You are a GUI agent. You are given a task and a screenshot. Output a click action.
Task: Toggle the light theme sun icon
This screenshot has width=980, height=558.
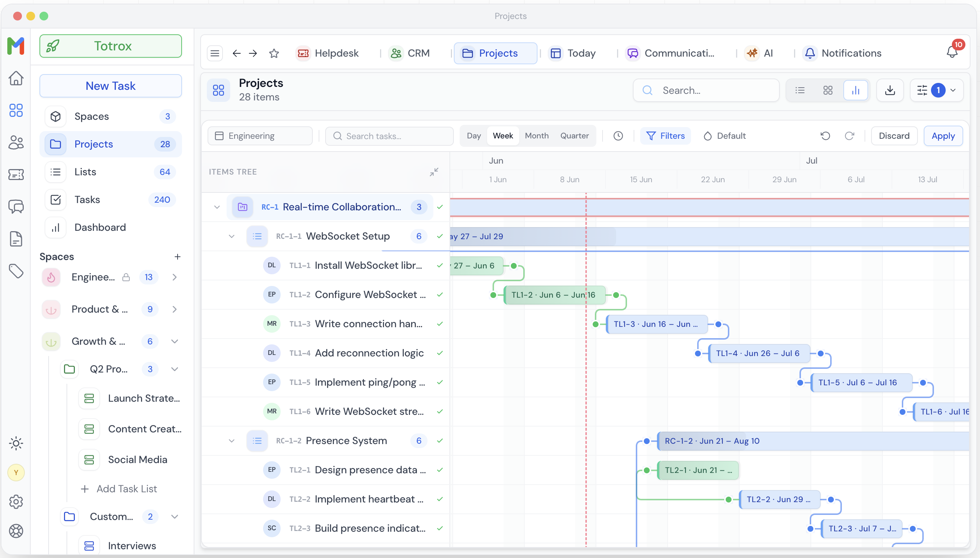16,443
